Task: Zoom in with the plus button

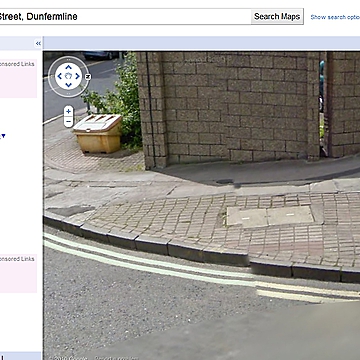Action: click(x=68, y=111)
